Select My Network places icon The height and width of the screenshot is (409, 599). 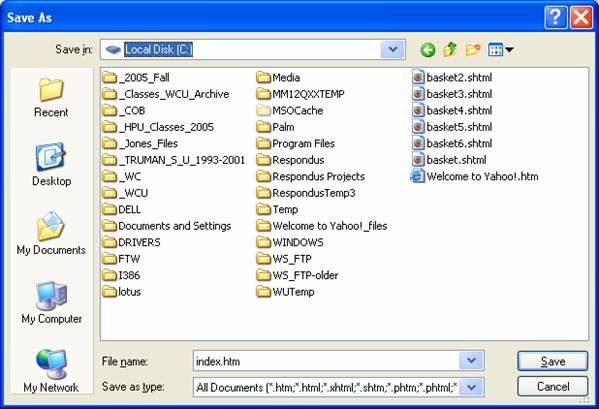51,371
